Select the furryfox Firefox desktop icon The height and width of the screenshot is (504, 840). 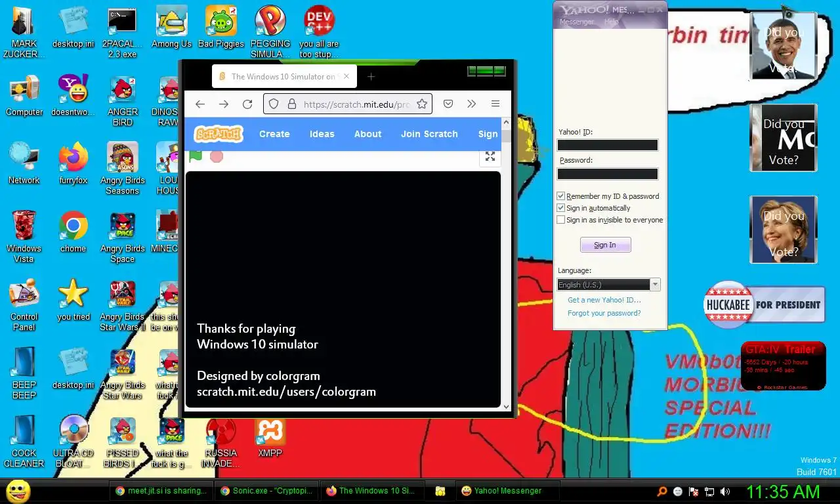pos(73,163)
